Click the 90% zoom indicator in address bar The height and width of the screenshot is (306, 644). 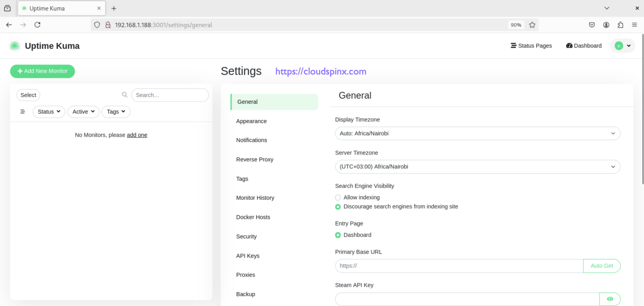(516, 25)
